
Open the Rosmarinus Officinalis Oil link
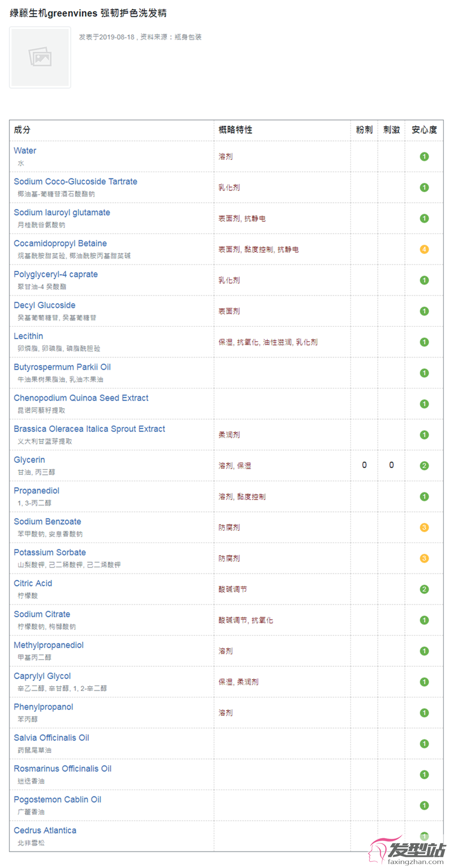tap(62, 769)
